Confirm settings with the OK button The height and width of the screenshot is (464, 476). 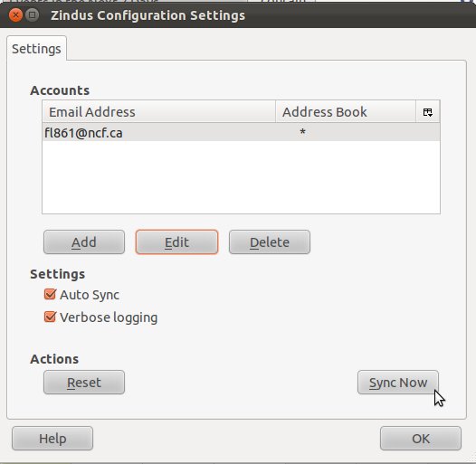421,439
